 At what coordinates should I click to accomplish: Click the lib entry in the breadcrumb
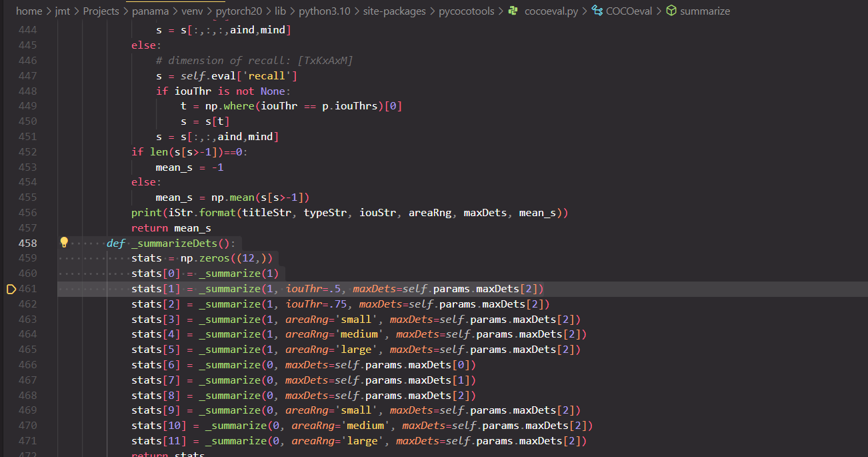[281, 11]
